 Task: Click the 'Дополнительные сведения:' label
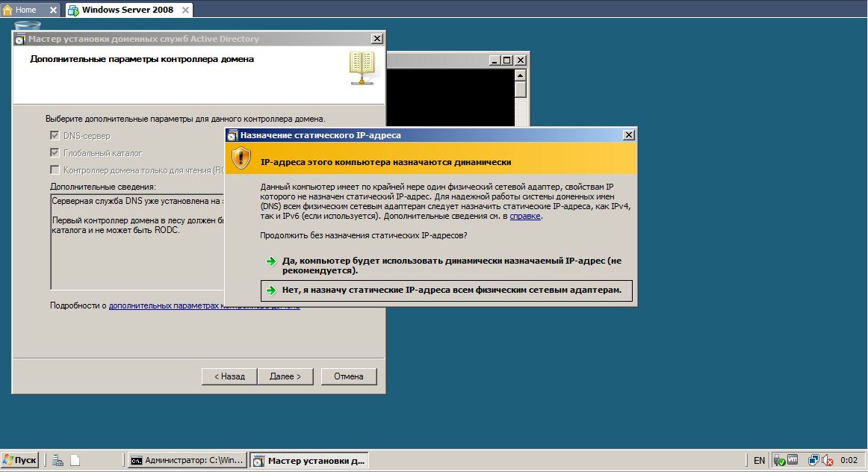tap(103, 187)
